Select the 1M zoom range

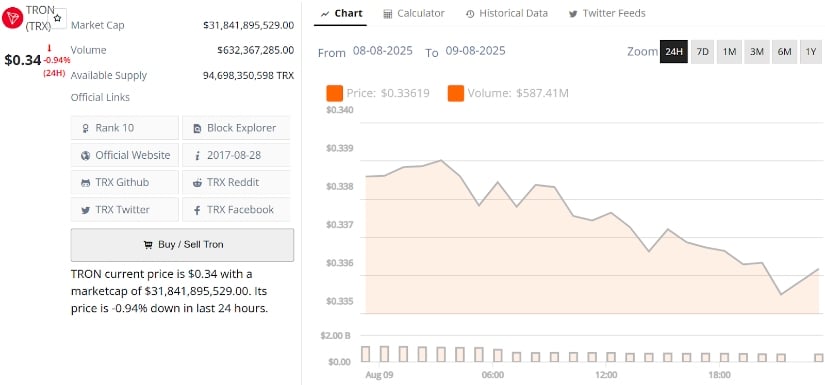click(x=729, y=52)
